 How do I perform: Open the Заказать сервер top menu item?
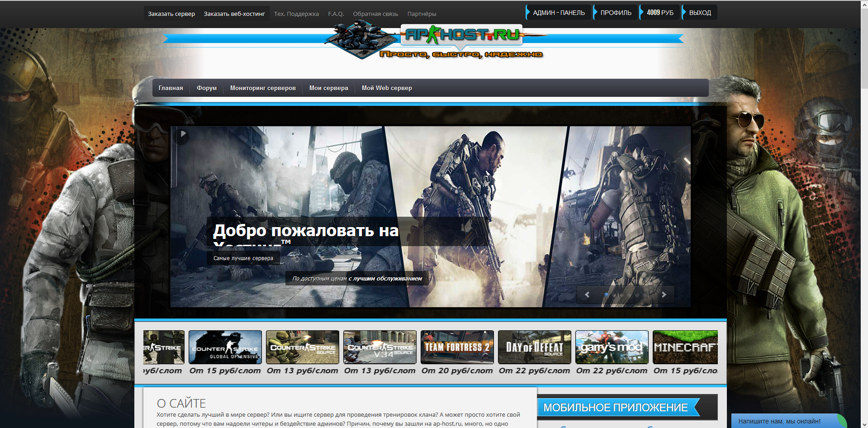171,14
